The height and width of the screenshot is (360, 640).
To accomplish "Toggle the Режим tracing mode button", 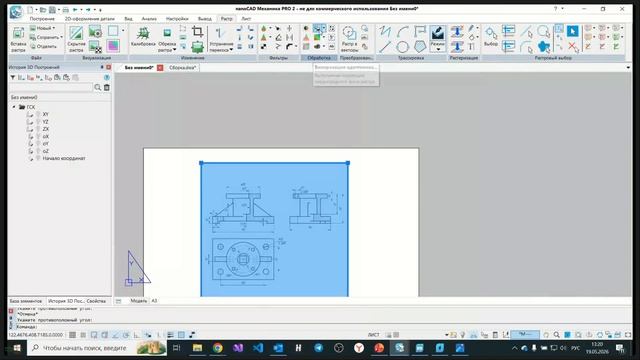I will (x=438, y=36).
